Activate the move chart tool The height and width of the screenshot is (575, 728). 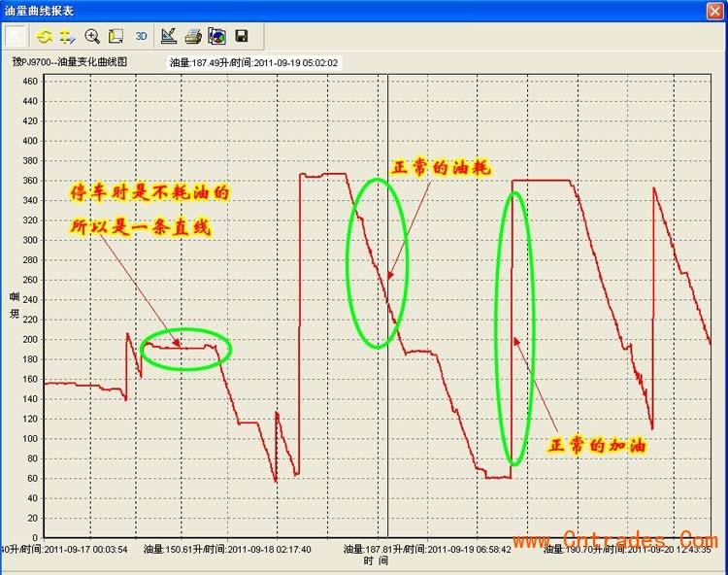pyautogui.click(x=68, y=37)
